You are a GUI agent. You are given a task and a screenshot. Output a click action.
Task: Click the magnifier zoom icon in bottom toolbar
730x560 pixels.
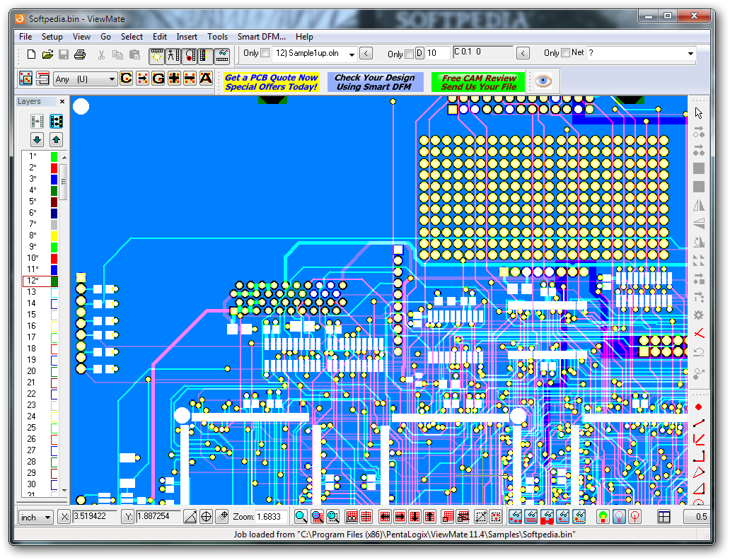point(301,517)
